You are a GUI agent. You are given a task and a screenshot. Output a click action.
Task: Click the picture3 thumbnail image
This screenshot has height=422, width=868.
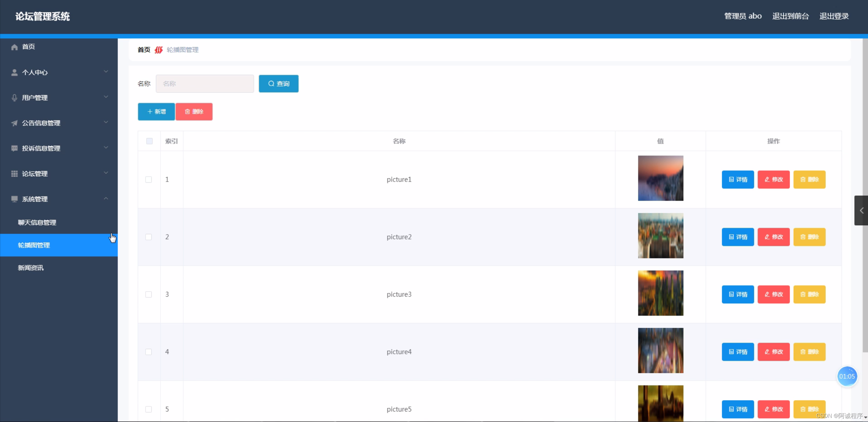tap(660, 293)
